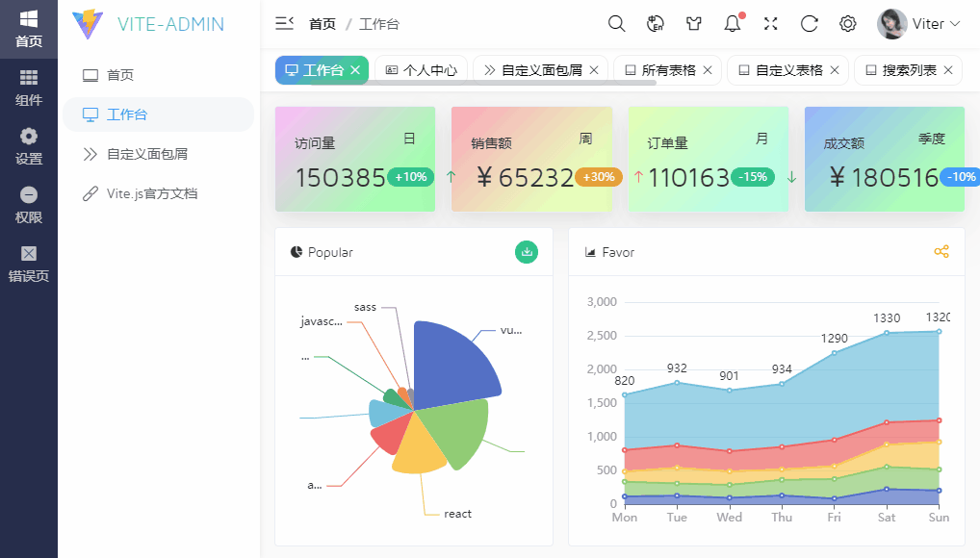Download the Popular chart data
980x558 pixels.
click(526, 252)
